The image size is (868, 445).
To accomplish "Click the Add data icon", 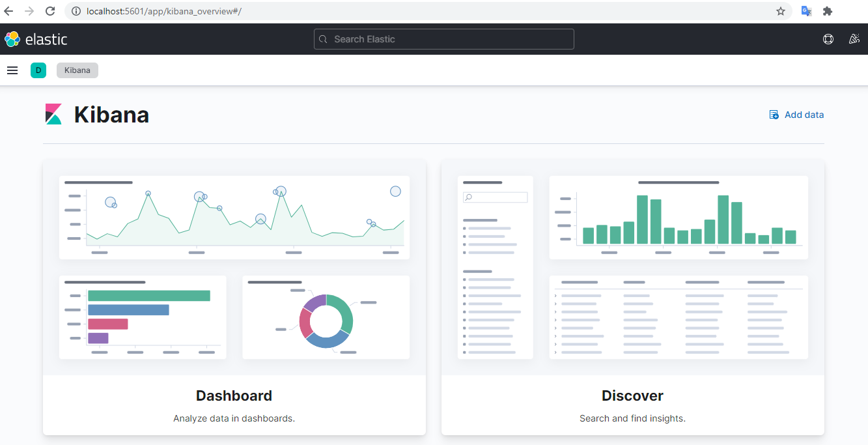I will coord(774,115).
